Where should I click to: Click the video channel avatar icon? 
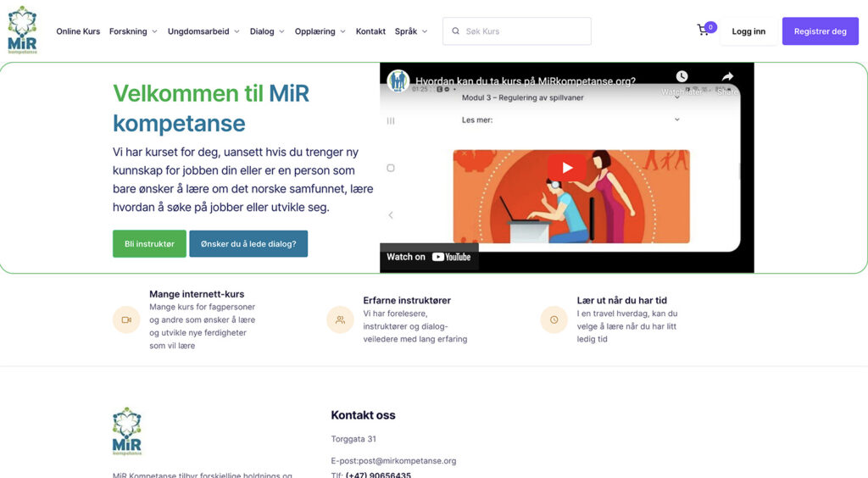398,81
